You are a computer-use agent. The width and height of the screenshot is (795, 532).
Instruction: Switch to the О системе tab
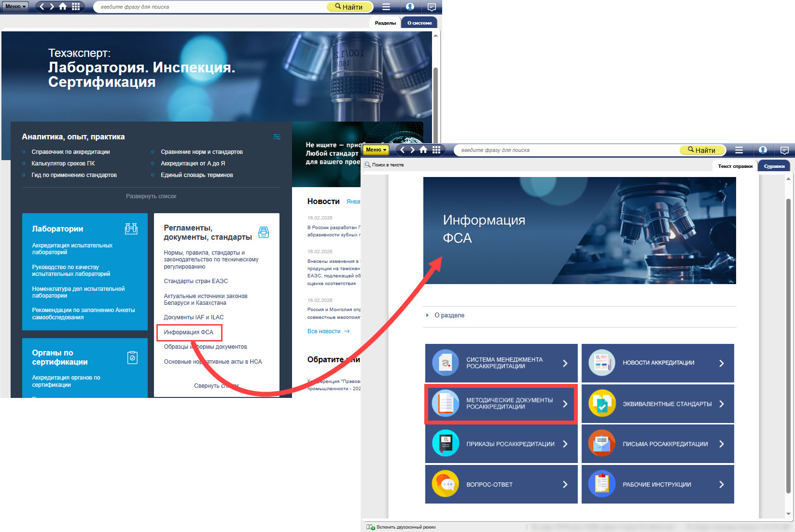419,23
